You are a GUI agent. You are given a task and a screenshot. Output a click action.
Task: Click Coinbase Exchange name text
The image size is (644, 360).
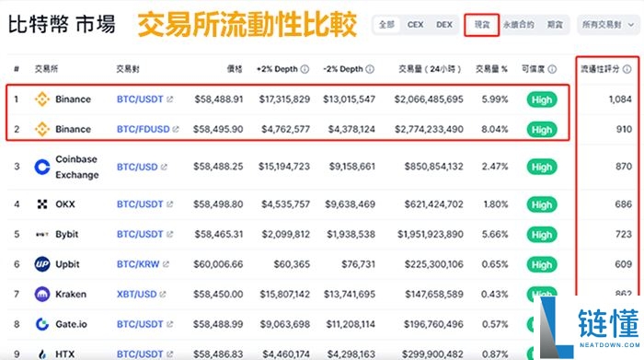point(76,167)
